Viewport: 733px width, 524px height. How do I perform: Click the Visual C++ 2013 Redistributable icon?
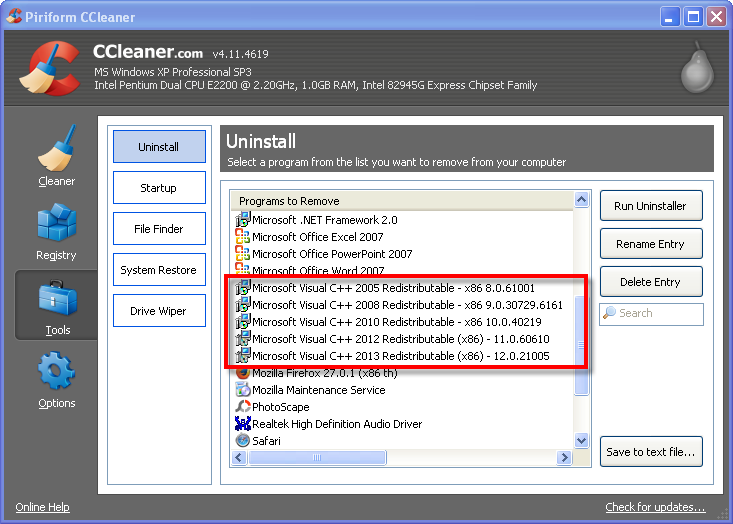point(243,356)
